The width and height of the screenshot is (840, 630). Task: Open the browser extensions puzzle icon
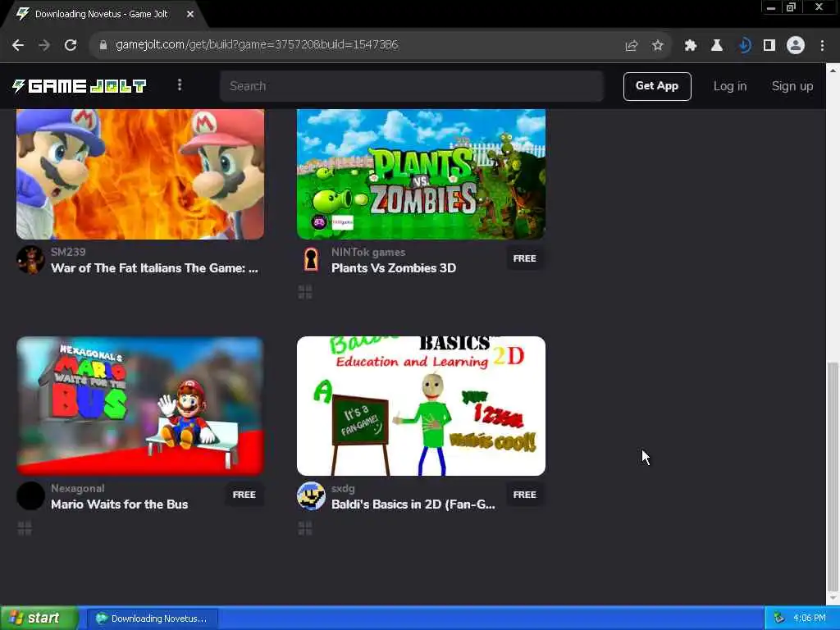point(691,46)
